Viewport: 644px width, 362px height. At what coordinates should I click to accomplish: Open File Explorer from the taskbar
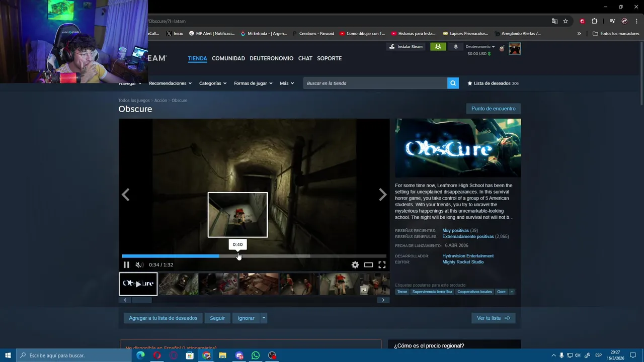(222, 355)
